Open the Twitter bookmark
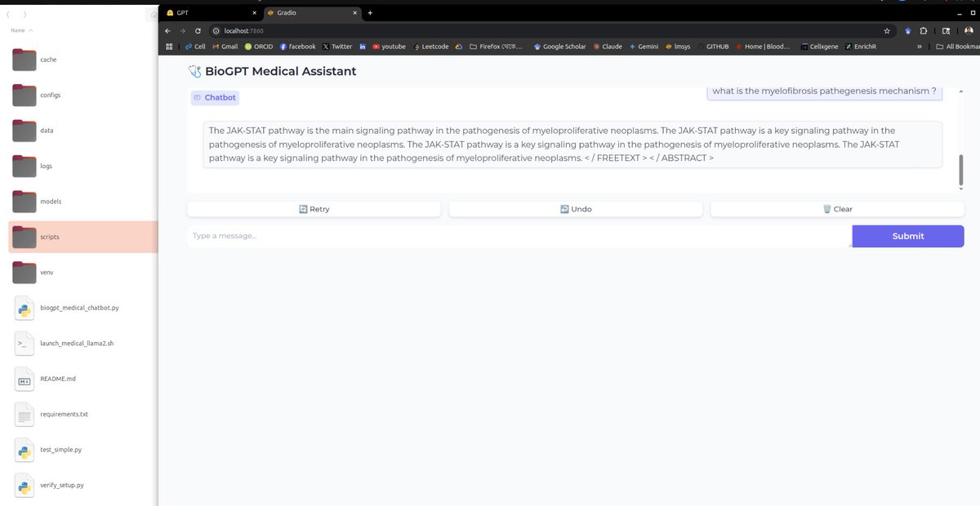This screenshot has width=980, height=506. click(x=337, y=47)
